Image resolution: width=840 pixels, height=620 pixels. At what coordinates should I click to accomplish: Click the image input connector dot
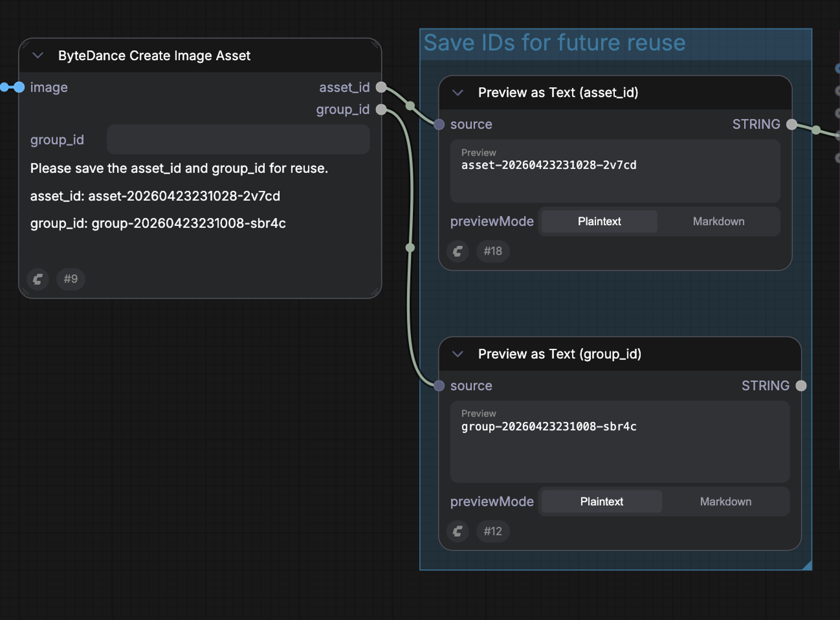coord(19,87)
